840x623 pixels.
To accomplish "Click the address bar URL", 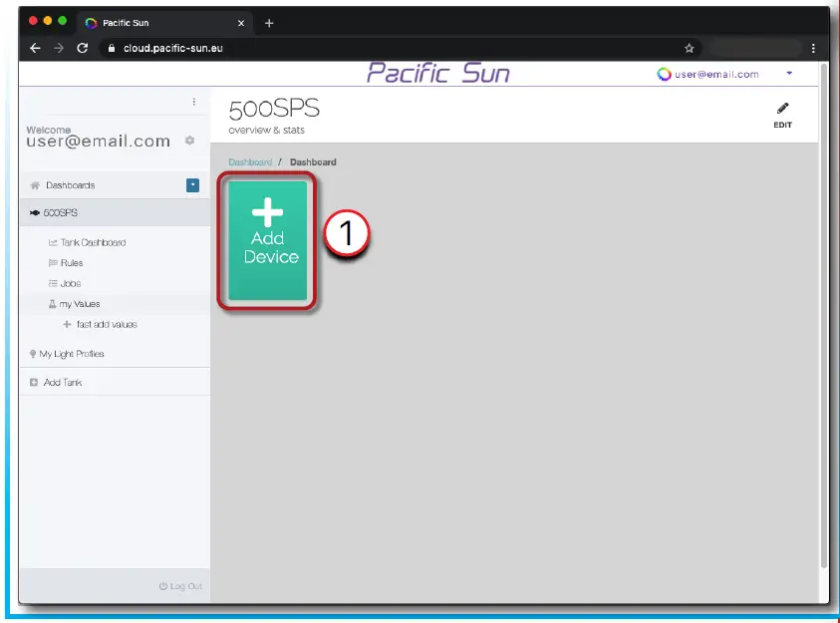I will point(173,48).
